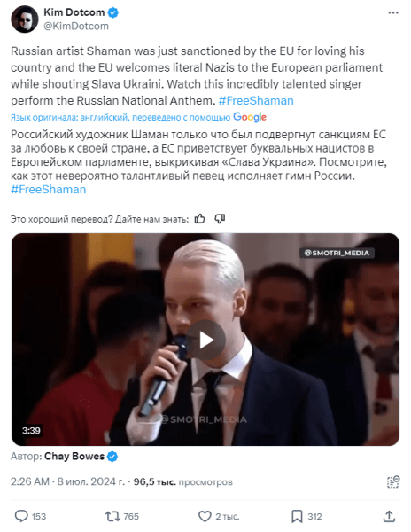Open the three-dot more options menu
The height and width of the screenshot is (532, 411).
pos(393,13)
